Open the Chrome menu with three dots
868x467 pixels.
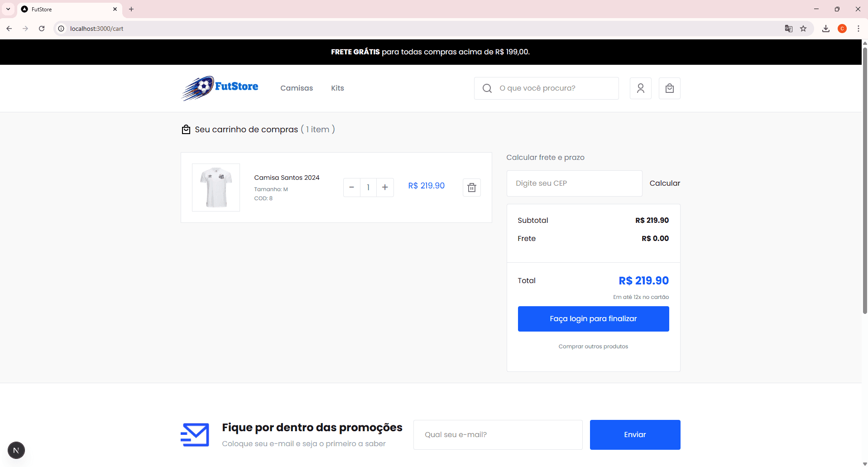point(858,29)
